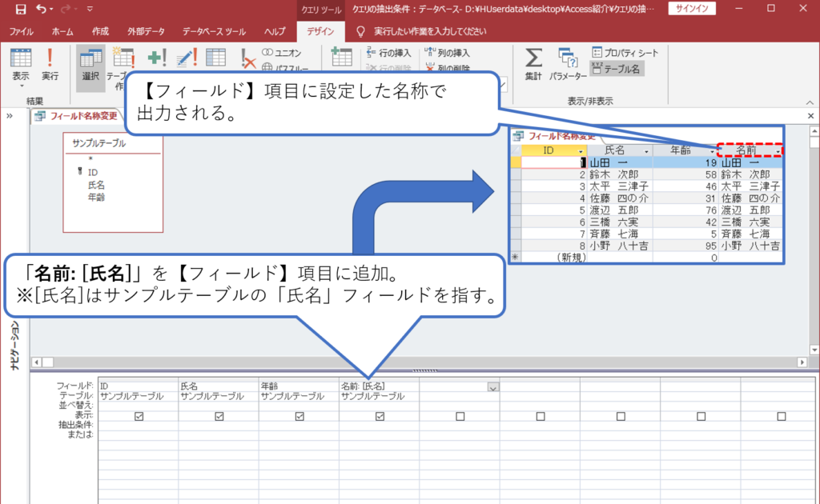Image resolution: width=820 pixels, height=504 pixels.
Task: Click the pane splitter handle above the grid
Action: coord(424,370)
